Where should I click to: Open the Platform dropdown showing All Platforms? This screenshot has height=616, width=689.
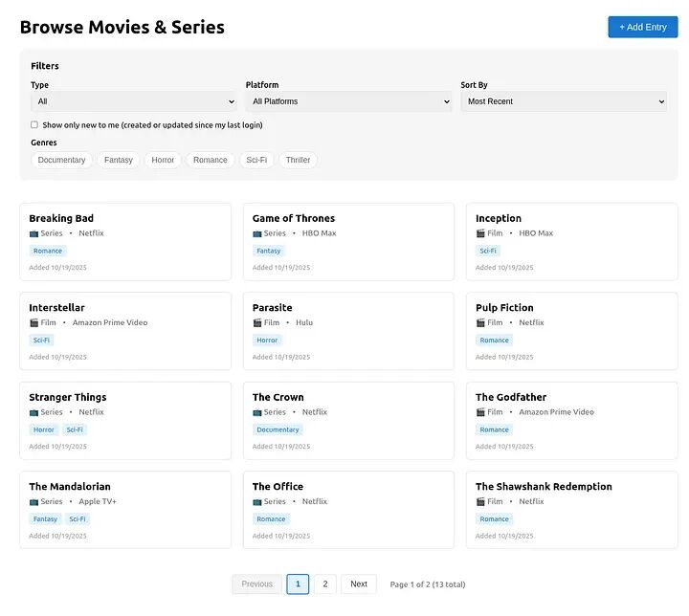pyautogui.click(x=348, y=101)
